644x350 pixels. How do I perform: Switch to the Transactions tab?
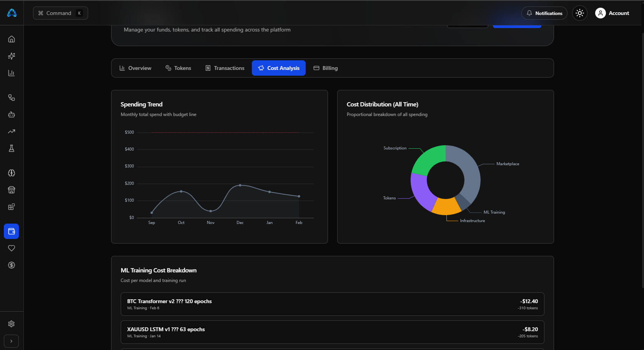click(x=225, y=68)
